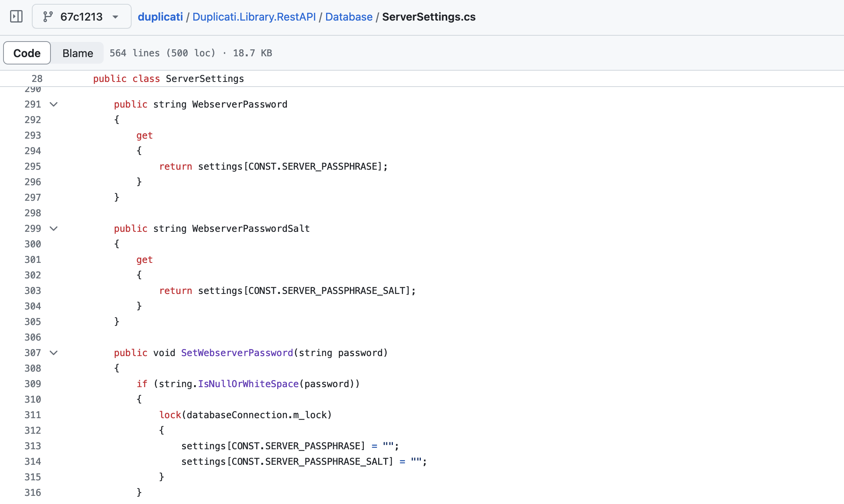Click the '564 lines (500 loc)' file info text

tap(162, 53)
